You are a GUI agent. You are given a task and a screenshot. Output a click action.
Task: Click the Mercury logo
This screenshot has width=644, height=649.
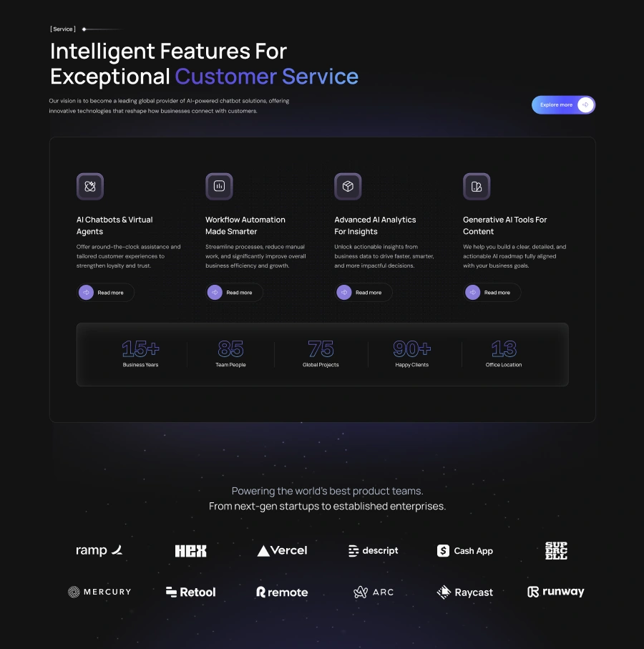coord(99,592)
